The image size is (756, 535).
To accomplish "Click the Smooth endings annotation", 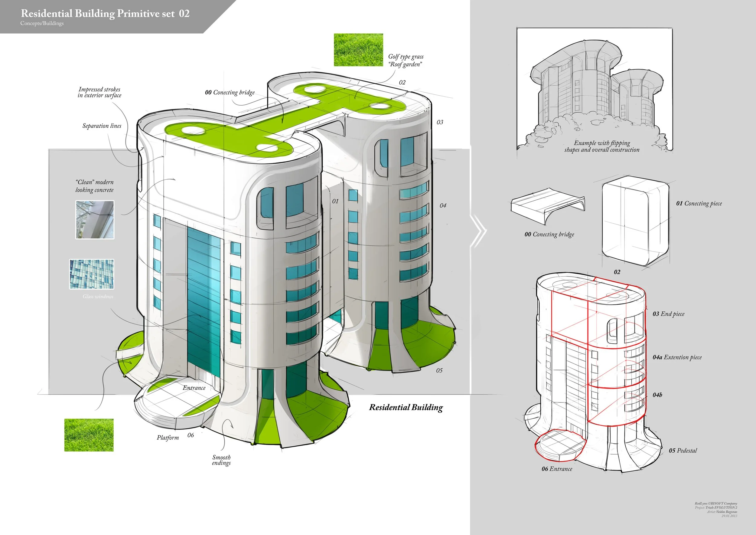I will [221, 460].
